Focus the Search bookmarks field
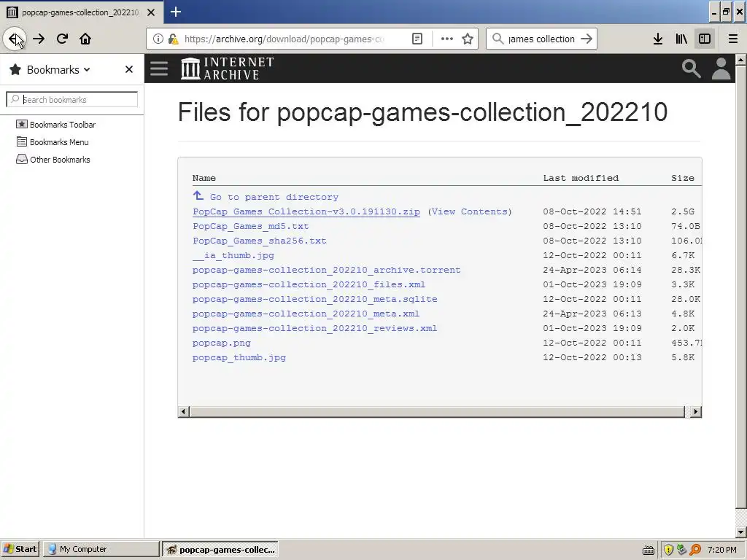The height and width of the screenshot is (560, 747). 72,99
